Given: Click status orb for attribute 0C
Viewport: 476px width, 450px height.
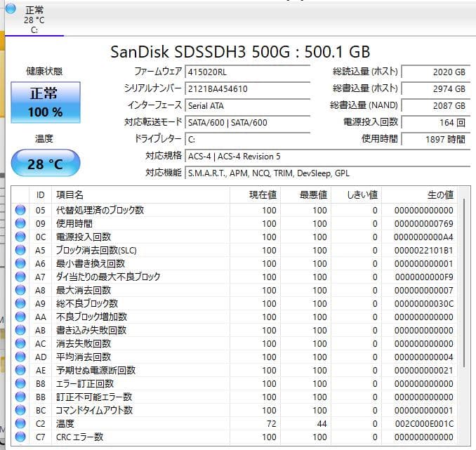Looking at the screenshot, I should click(20, 237).
